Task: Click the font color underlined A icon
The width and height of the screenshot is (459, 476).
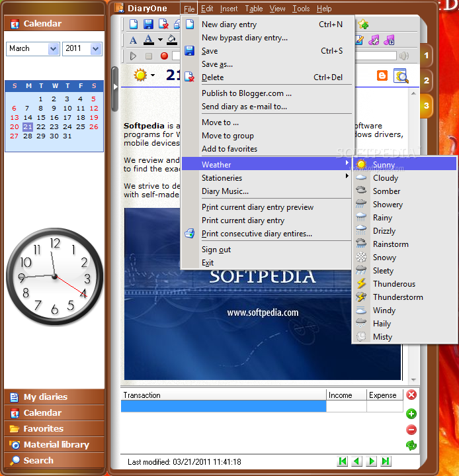Action: click(148, 40)
